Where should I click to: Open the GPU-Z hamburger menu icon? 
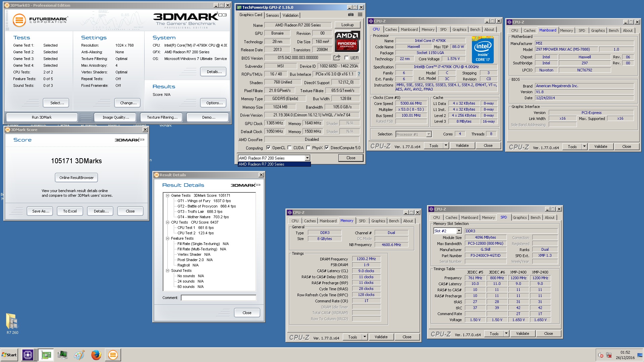point(360,14)
